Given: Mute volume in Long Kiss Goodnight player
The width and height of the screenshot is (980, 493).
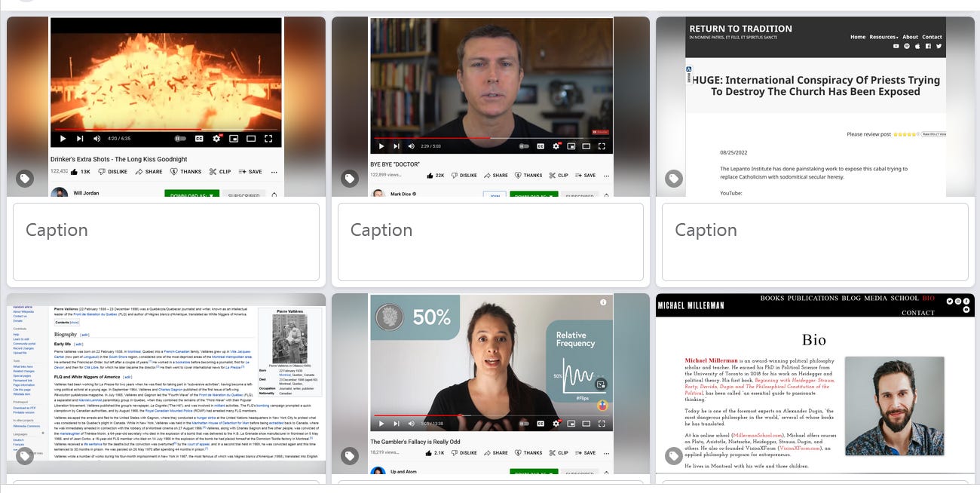Looking at the screenshot, I should click(x=97, y=139).
